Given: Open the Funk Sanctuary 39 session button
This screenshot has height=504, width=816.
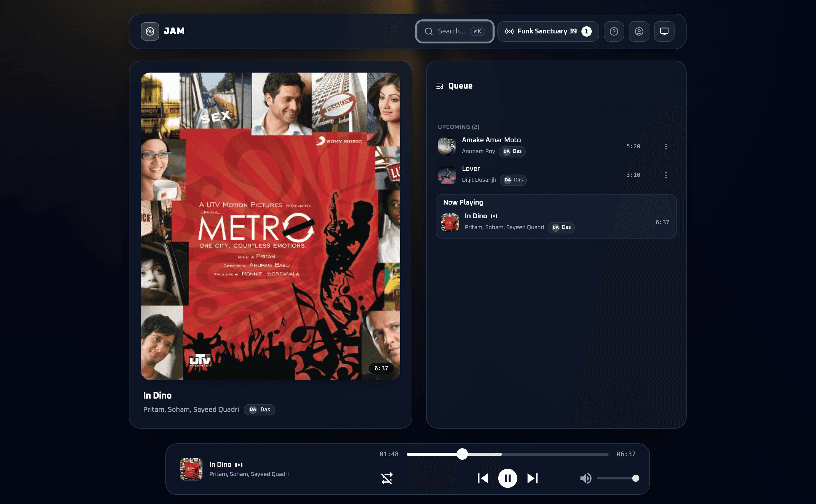Looking at the screenshot, I should pyautogui.click(x=548, y=31).
